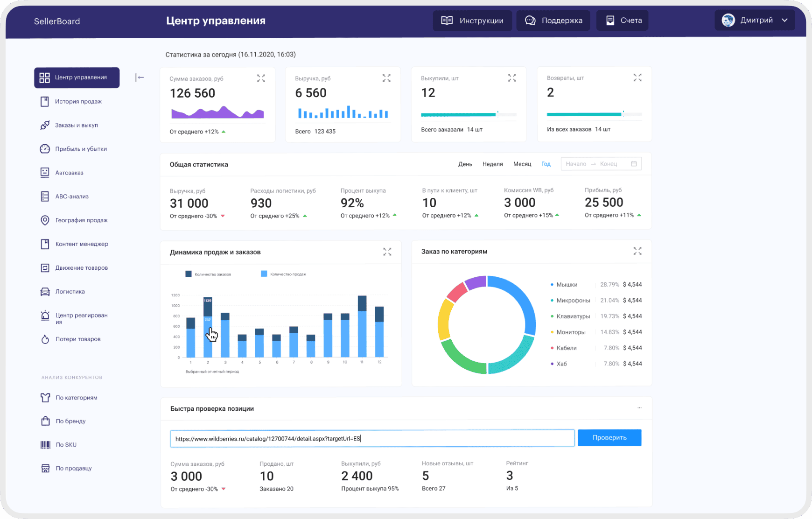Click the География продаж pin icon
The height and width of the screenshot is (519, 812).
point(45,220)
